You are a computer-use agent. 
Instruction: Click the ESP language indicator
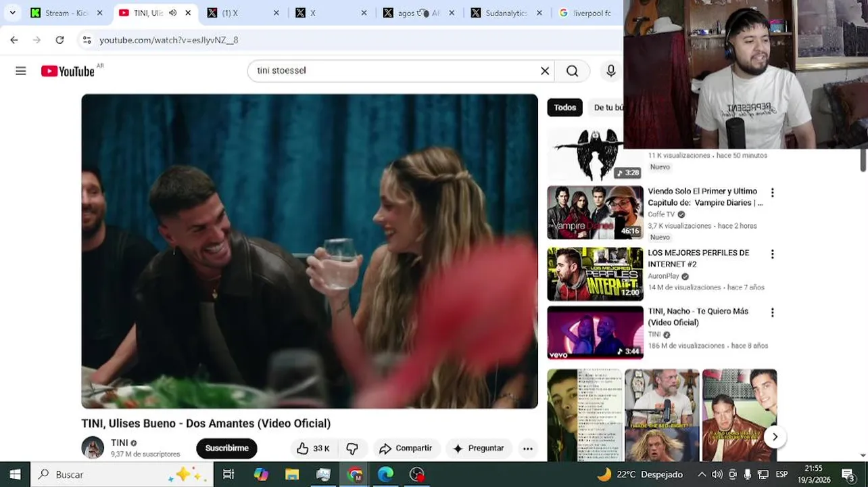point(781,474)
